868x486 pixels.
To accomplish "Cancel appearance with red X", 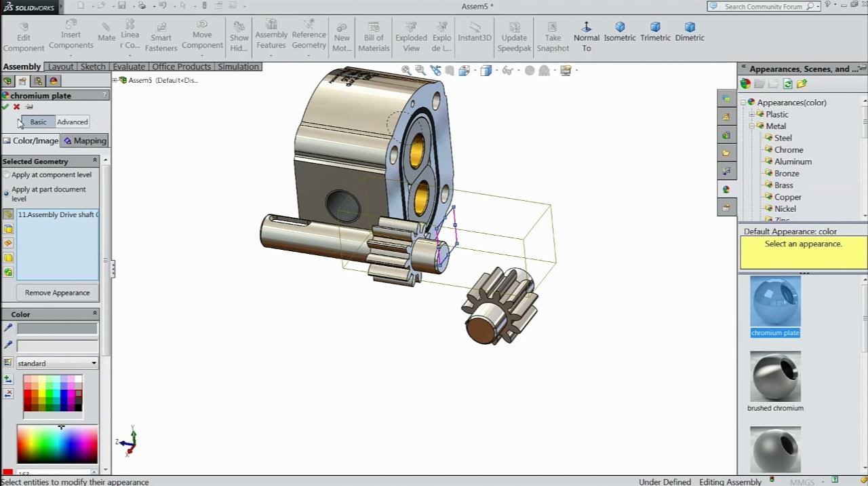I will (x=17, y=107).
